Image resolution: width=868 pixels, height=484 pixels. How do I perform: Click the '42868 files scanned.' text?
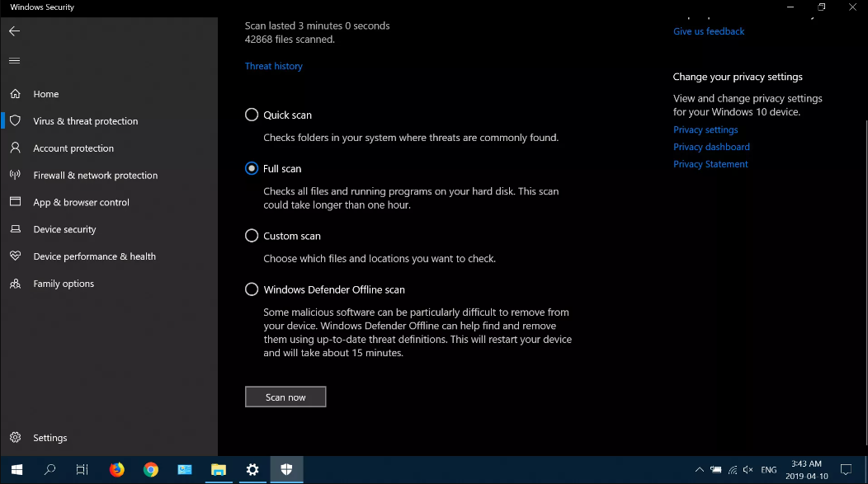pos(290,40)
